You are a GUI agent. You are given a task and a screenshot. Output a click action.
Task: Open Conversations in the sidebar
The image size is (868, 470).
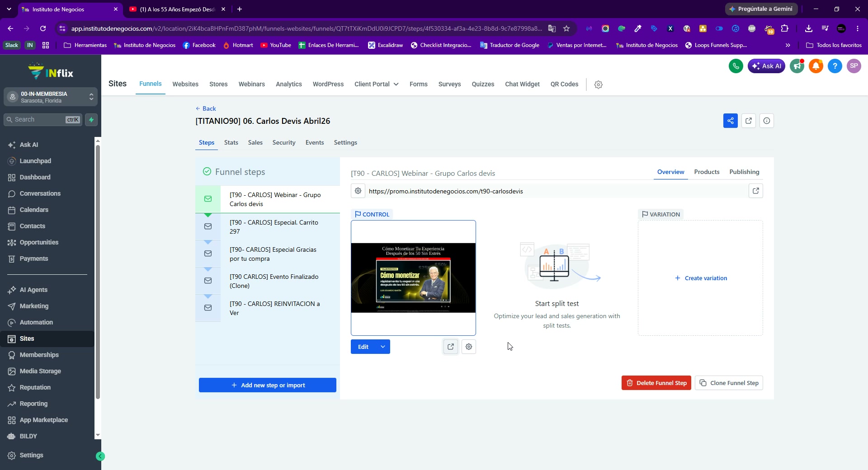pos(40,193)
